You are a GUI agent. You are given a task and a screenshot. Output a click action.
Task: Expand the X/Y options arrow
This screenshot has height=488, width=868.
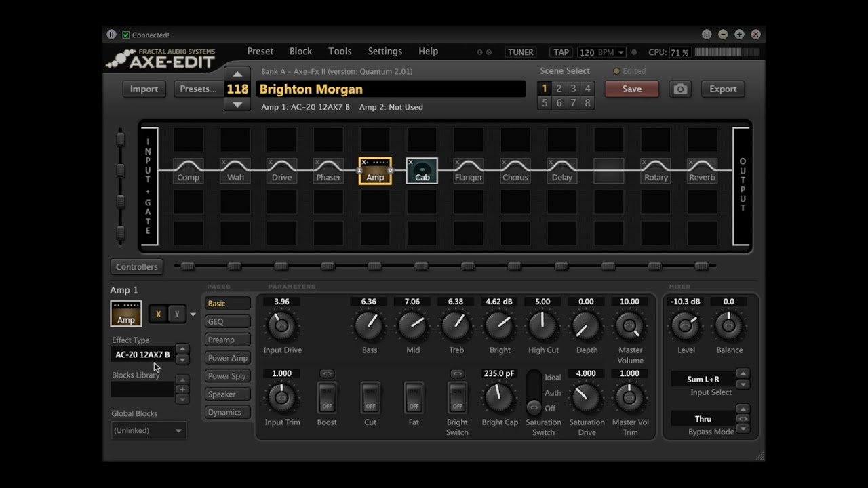coord(193,314)
